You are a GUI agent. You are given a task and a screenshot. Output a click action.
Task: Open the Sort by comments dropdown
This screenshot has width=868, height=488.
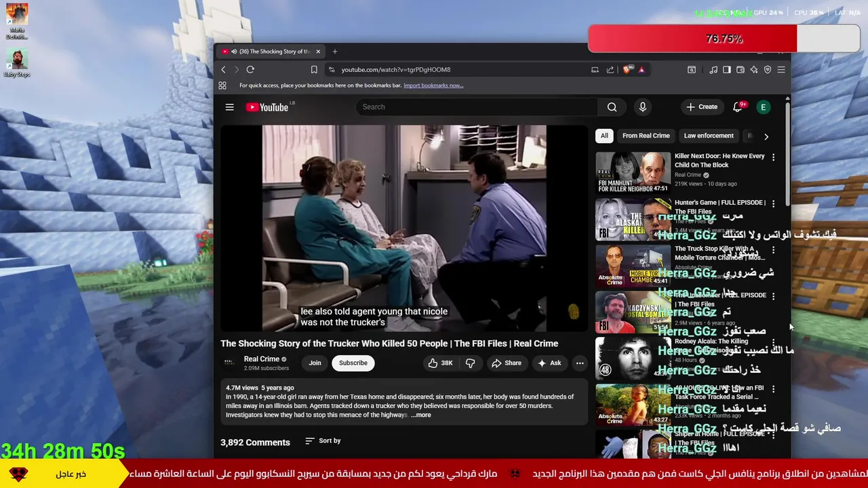click(x=323, y=441)
